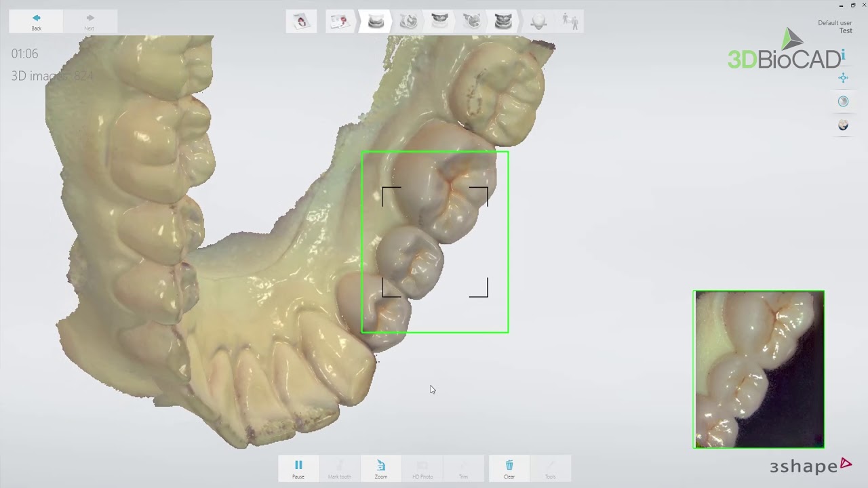The image size is (868, 488).
Task: Open the patient case icon in the workflow bar
Action: (301, 22)
